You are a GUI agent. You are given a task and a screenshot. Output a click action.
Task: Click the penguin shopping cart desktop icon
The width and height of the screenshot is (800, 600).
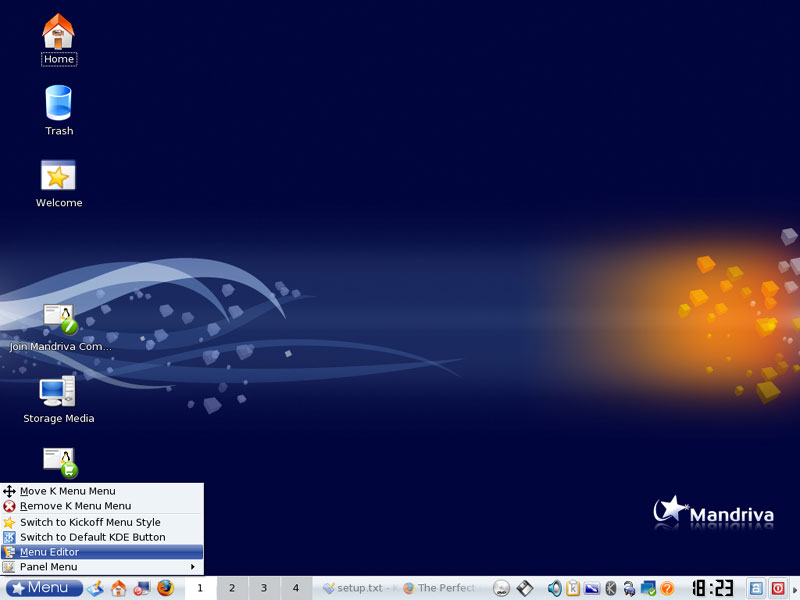(x=61, y=463)
